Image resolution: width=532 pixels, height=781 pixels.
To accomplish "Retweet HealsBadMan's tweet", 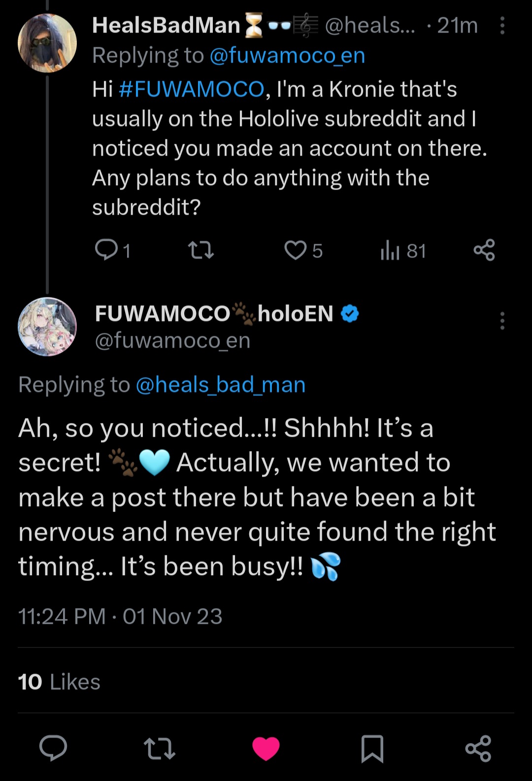I will click(x=201, y=250).
